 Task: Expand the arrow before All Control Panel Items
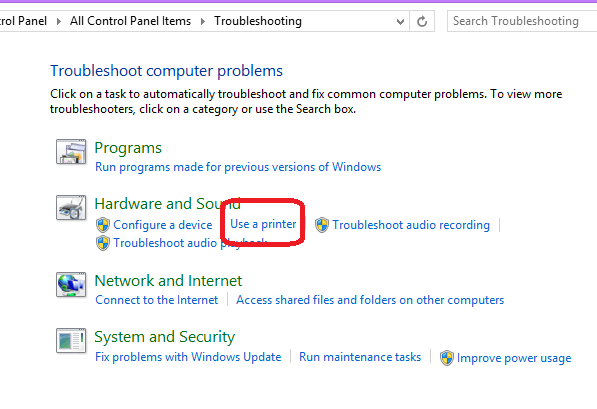click(x=59, y=21)
